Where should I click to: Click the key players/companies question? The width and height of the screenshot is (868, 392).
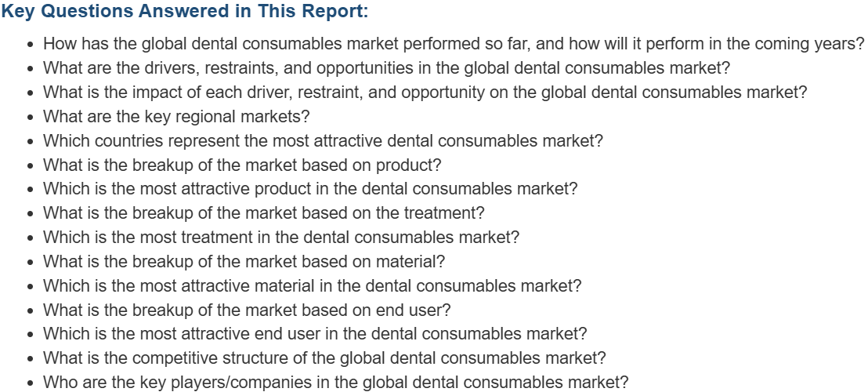click(x=335, y=382)
